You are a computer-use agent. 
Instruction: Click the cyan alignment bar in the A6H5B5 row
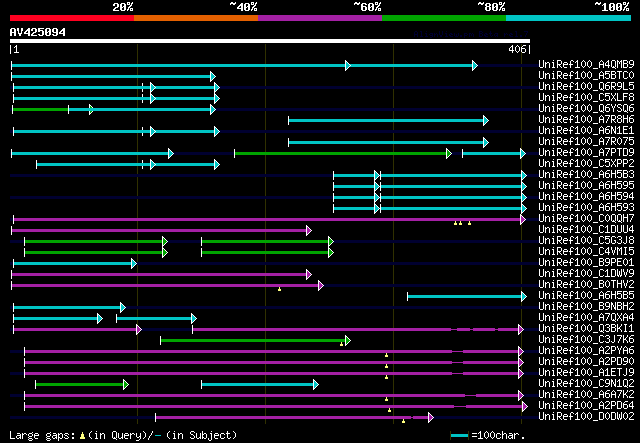tap(467, 297)
